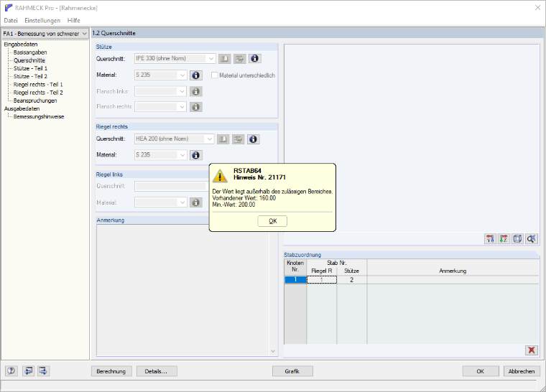Click the Details... button
Screen dimensions: 546x392
(156, 371)
